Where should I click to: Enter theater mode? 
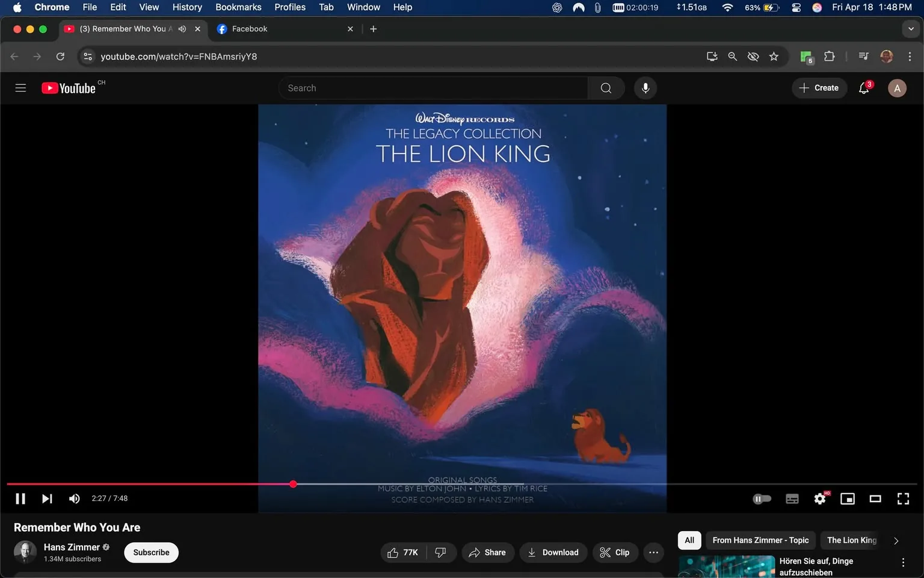coord(875,499)
